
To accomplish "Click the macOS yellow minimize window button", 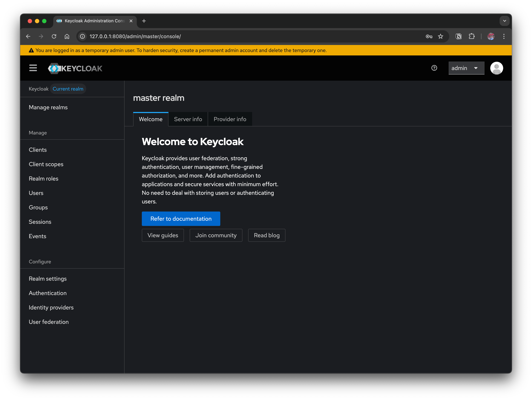I will (x=37, y=21).
